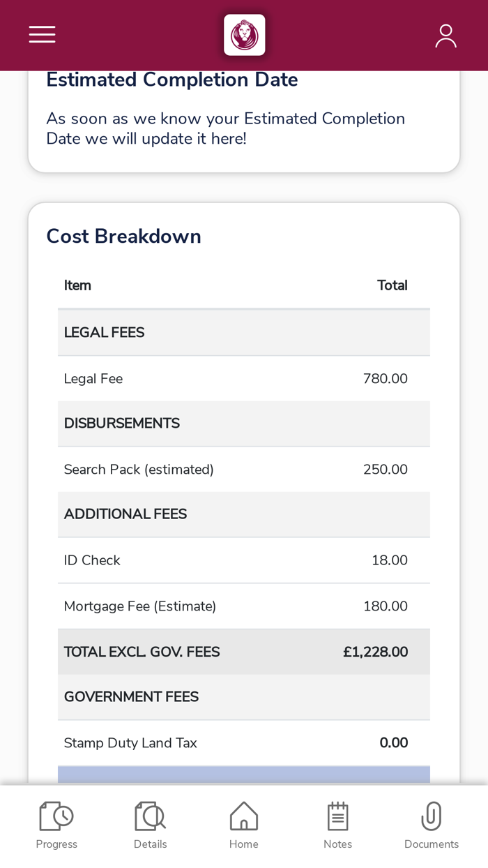
Task: Tap the Search Pack (estimated) row
Action: point(244,470)
